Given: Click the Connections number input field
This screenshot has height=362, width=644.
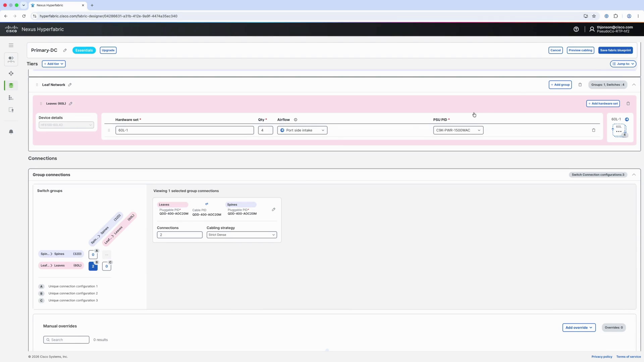Looking at the screenshot, I should tap(180, 235).
